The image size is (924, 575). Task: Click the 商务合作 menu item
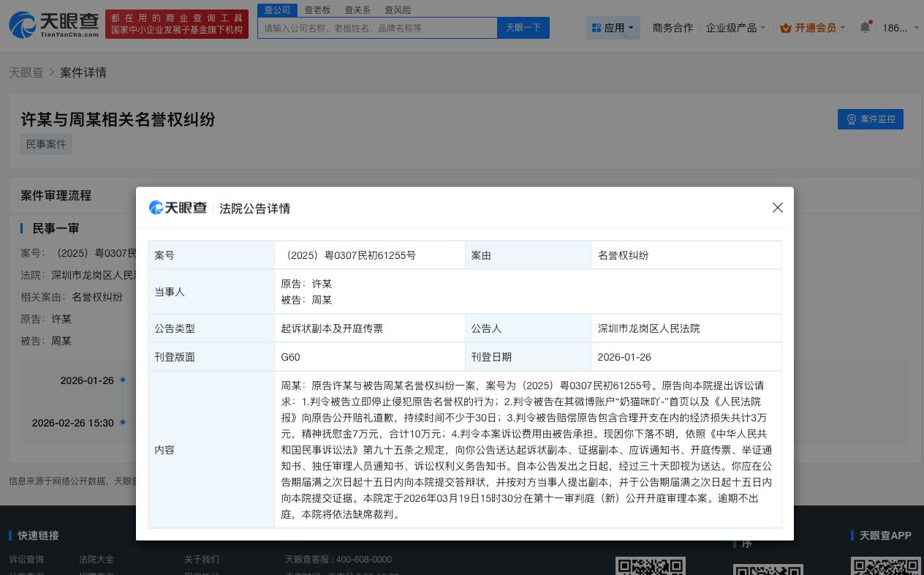pyautogui.click(x=673, y=28)
